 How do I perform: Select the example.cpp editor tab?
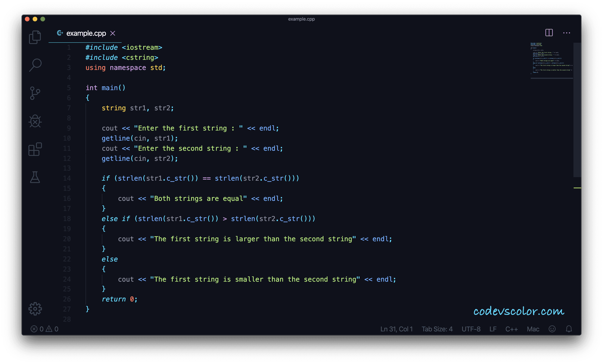click(86, 33)
